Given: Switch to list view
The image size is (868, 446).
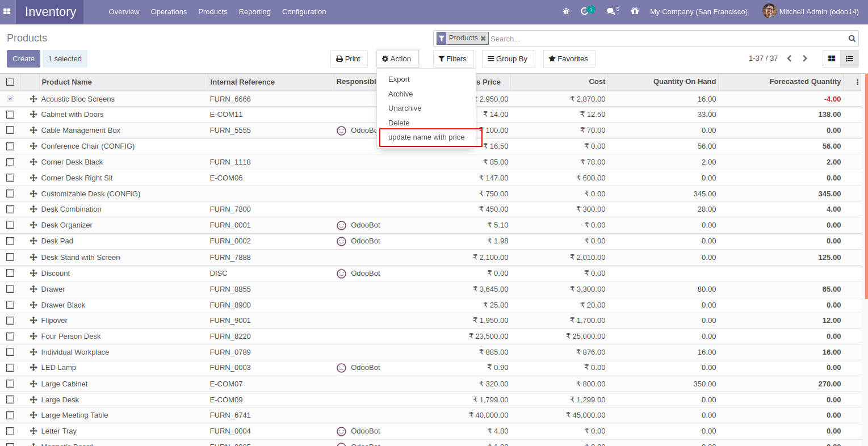Looking at the screenshot, I should point(850,58).
